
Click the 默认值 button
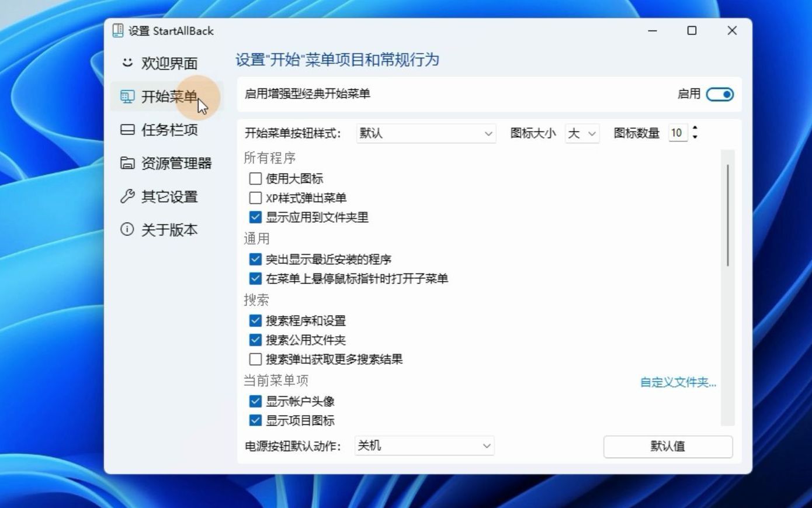(x=668, y=447)
